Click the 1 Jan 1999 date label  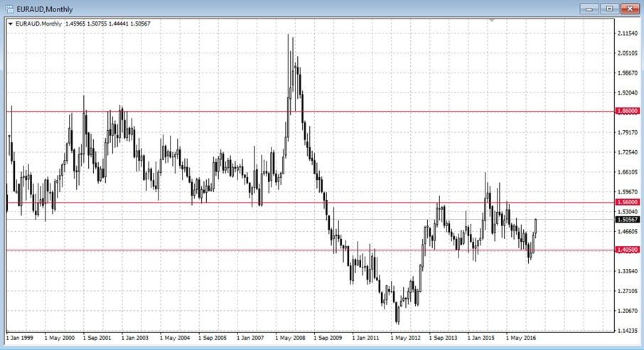pyautogui.click(x=21, y=339)
